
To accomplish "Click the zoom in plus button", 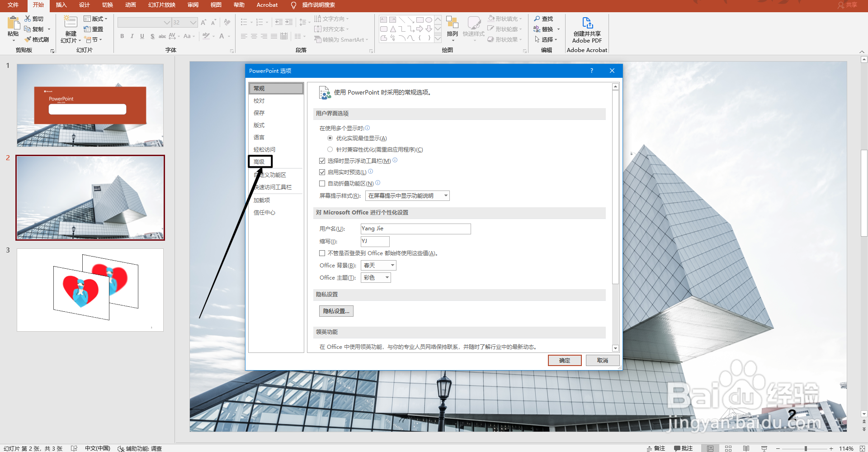I will click(x=831, y=448).
